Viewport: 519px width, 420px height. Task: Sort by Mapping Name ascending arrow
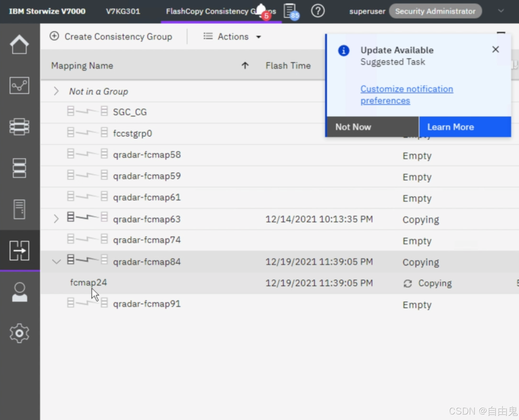pyautogui.click(x=245, y=66)
